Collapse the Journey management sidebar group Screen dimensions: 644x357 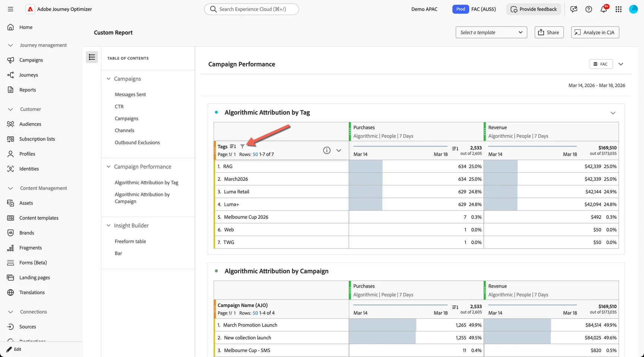[x=10, y=45]
